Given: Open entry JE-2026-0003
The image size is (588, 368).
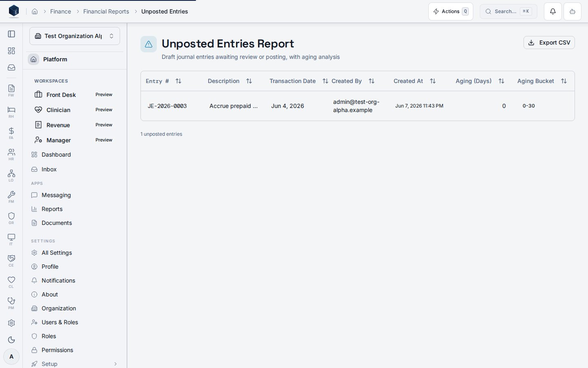Looking at the screenshot, I should (x=167, y=106).
